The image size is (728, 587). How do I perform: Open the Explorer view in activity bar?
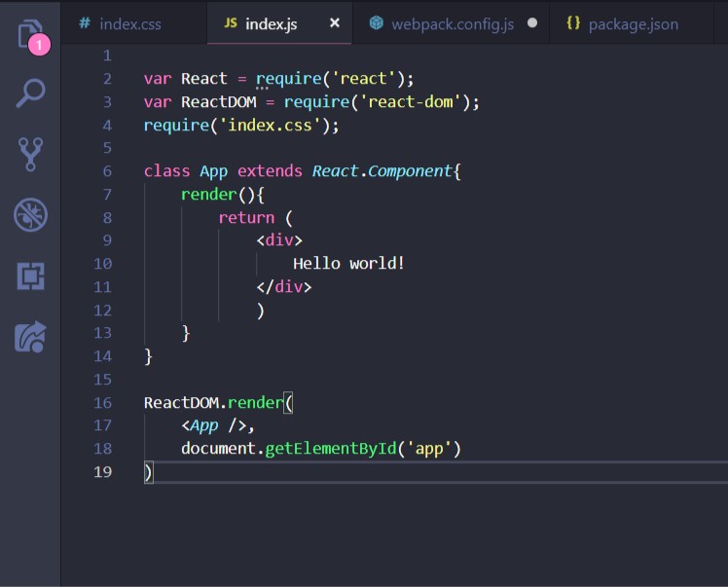[x=30, y=34]
